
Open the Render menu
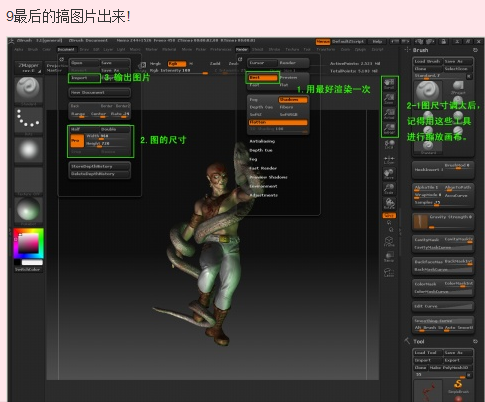(x=242, y=49)
